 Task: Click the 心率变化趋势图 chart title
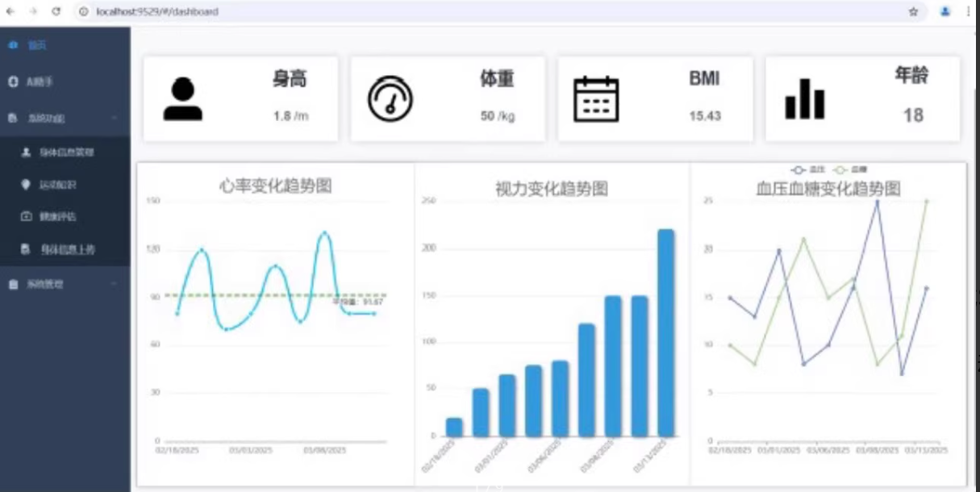pyautogui.click(x=275, y=186)
